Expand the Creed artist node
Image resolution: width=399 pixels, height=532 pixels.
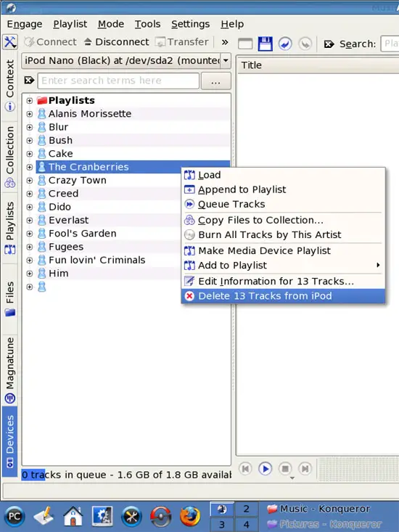pyautogui.click(x=30, y=194)
